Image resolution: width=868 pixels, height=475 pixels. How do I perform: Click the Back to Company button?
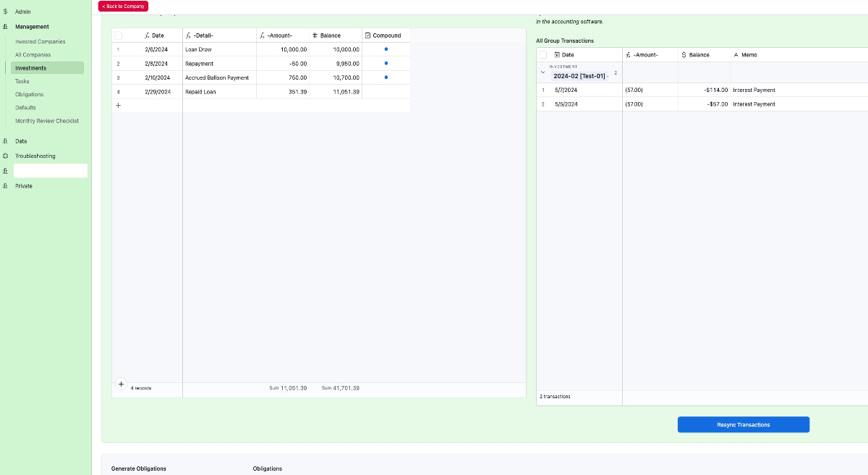click(x=122, y=6)
